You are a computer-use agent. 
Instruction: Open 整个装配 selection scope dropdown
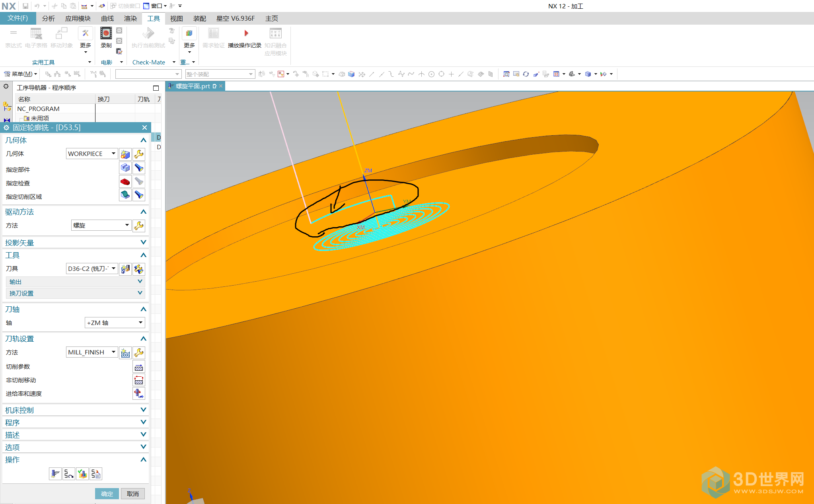[220, 74]
